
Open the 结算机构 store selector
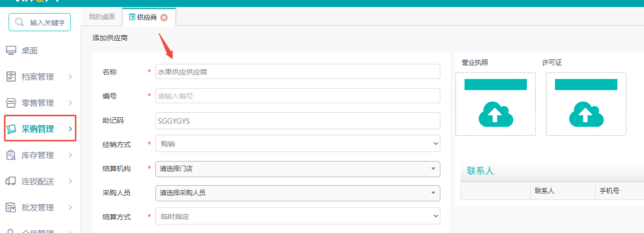(x=298, y=169)
